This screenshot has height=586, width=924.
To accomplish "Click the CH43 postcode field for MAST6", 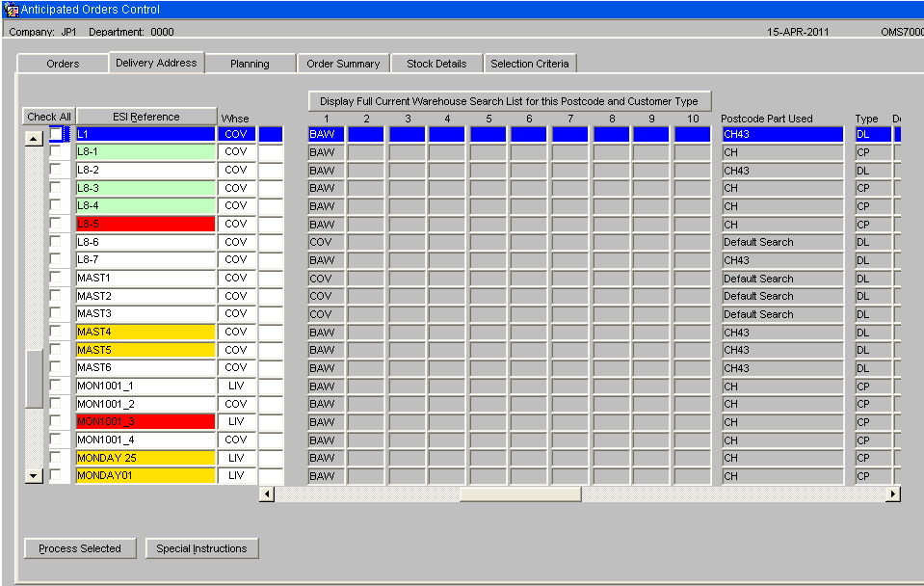I will coord(782,368).
